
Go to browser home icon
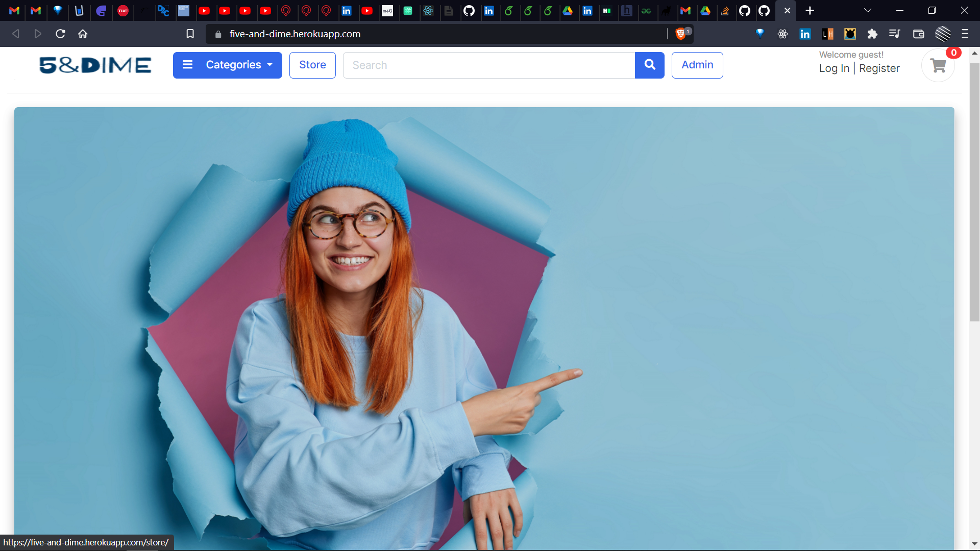(83, 34)
